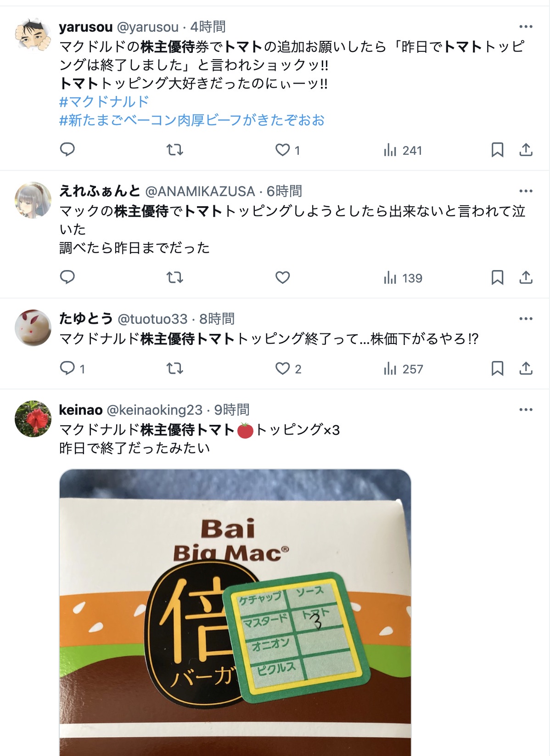The image size is (550, 756).
Task: Retweet たゆとう's tweet
Action: [174, 368]
